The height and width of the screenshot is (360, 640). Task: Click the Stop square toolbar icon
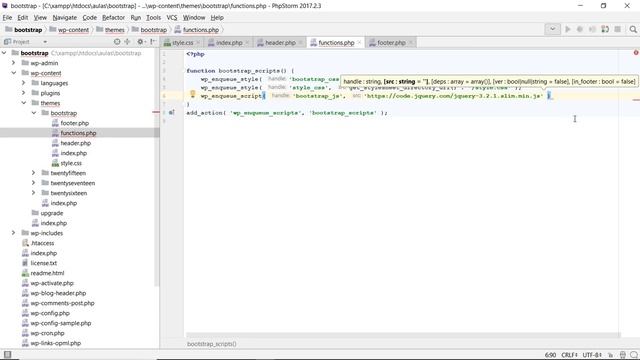coord(618,29)
